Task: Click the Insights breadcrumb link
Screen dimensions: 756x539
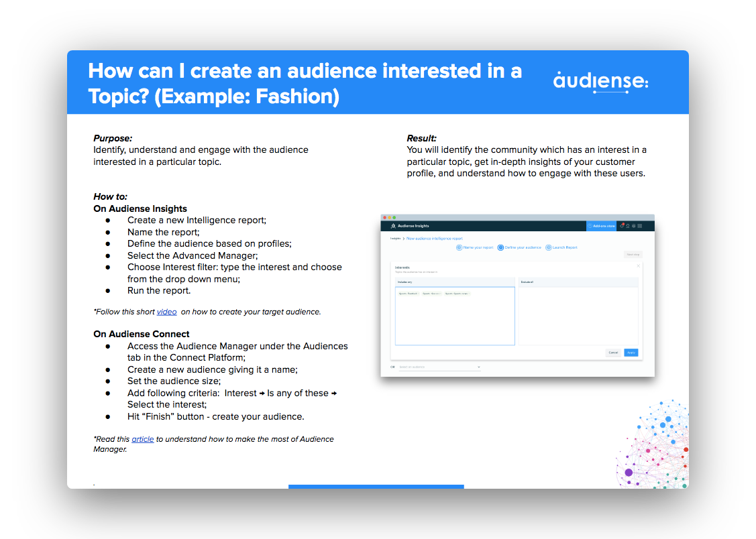Action: pos(395,239)
